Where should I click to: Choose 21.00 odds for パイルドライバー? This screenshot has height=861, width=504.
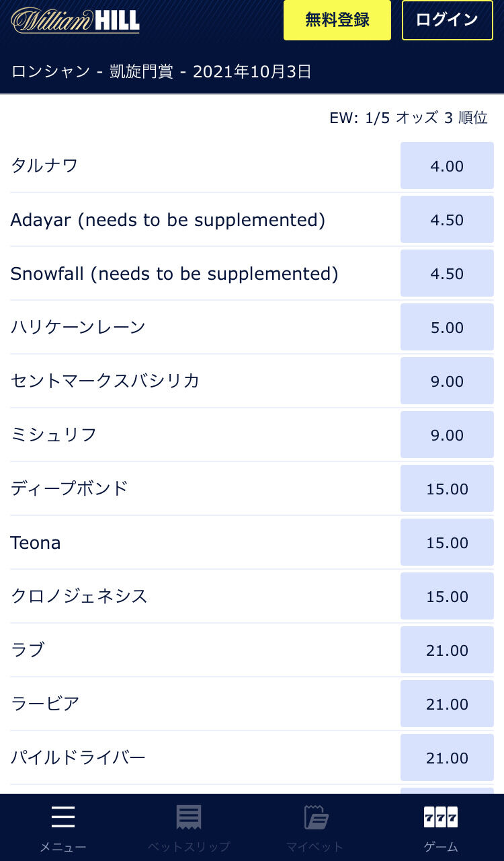point(447,757)
